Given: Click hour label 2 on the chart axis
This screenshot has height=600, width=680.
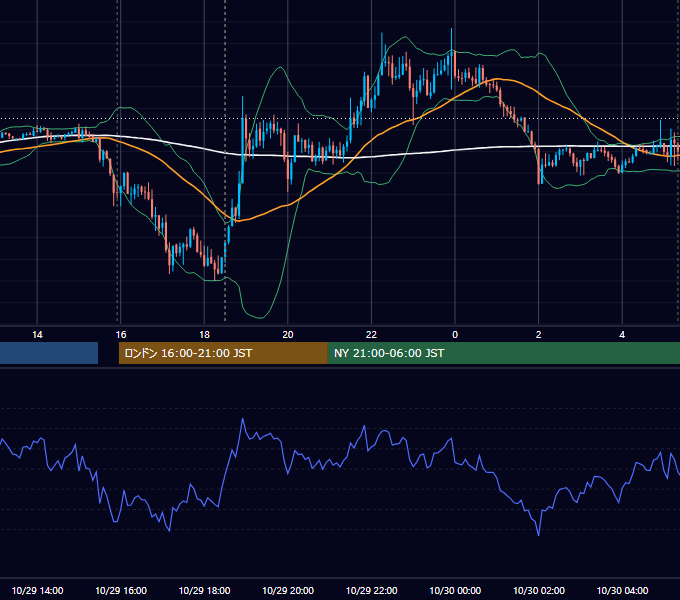Looking at the screenshot, I should (538, 335).
